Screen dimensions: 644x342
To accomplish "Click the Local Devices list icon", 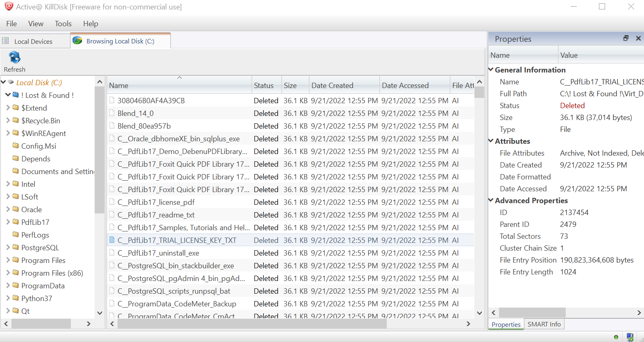I will [x=5, y=41].
